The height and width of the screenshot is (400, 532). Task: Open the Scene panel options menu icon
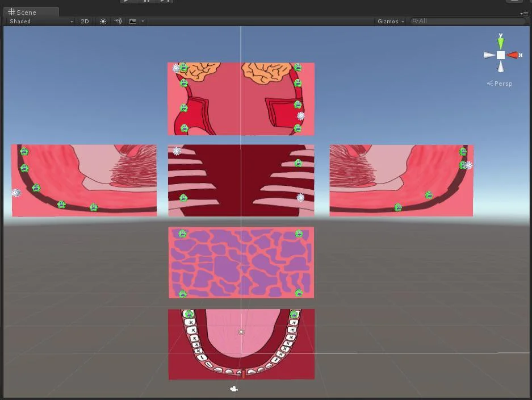pyautogui.click(x=524, y=14)
